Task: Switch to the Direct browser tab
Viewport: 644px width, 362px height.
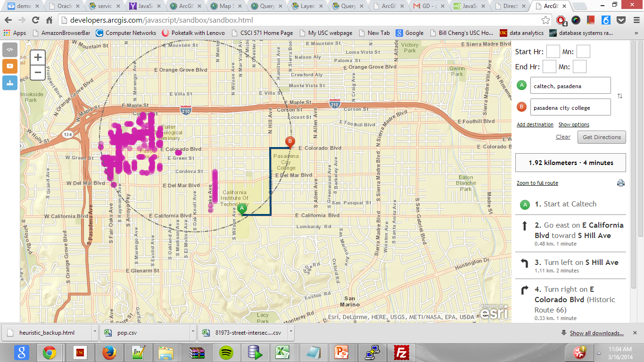Action: (510, 6)
